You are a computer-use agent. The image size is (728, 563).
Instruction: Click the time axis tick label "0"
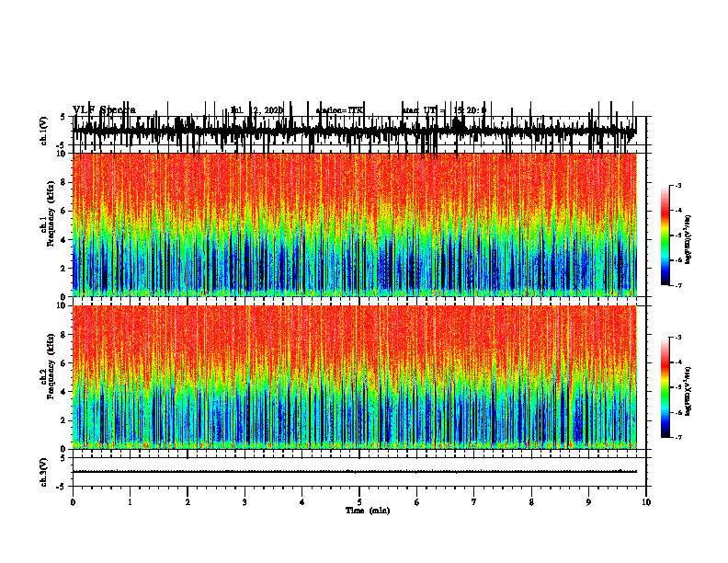pos(73,502)
